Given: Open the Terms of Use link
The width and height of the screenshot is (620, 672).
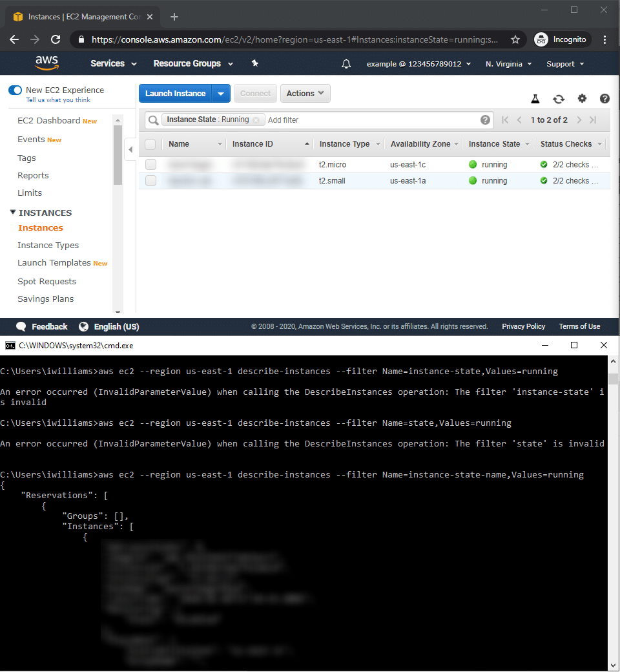Looking at the screenshot, I should [x=579, y=326].
